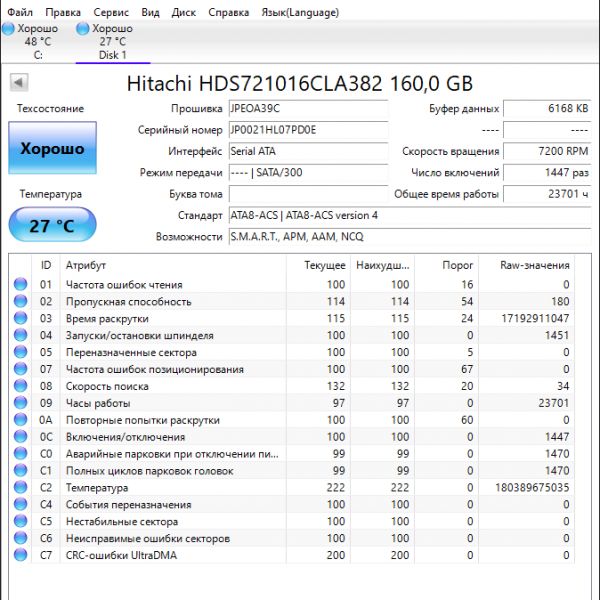Click the Интерфейс field Serial ATA
Image resolution: width=600 pixels, height=600 pixels.
[308, 152]
